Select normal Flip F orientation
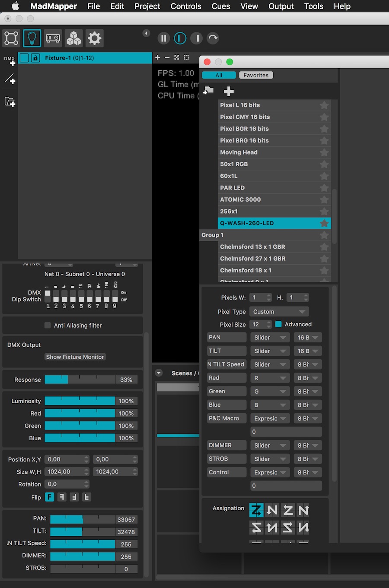The width and height of the screenshot is (389, 588). point(50,497)
